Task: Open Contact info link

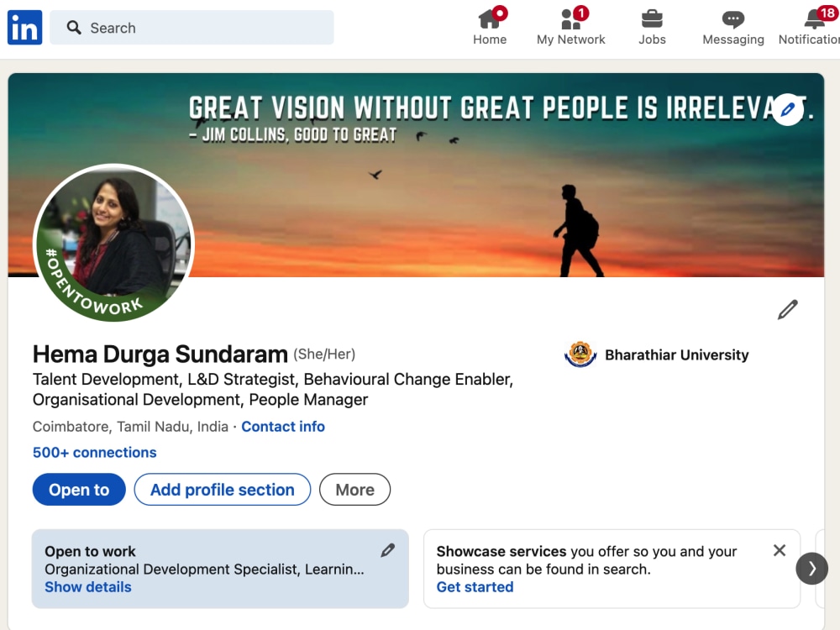Action: pyautogui.click(x=283, y=427)
